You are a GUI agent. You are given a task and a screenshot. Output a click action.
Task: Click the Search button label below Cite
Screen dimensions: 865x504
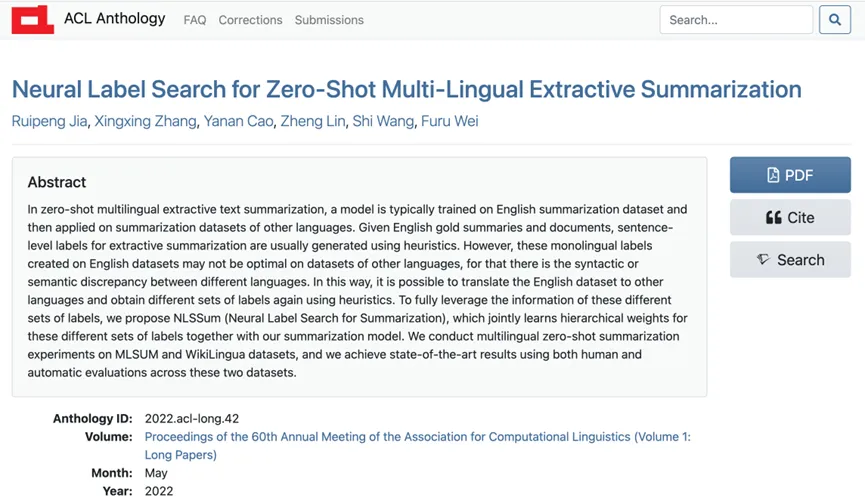tap(801, 260)
